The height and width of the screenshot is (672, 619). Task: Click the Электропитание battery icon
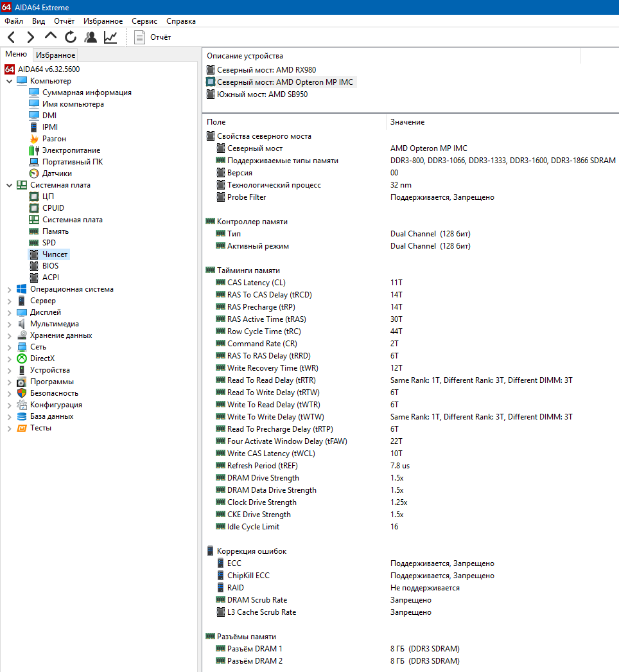coord(34,150)
